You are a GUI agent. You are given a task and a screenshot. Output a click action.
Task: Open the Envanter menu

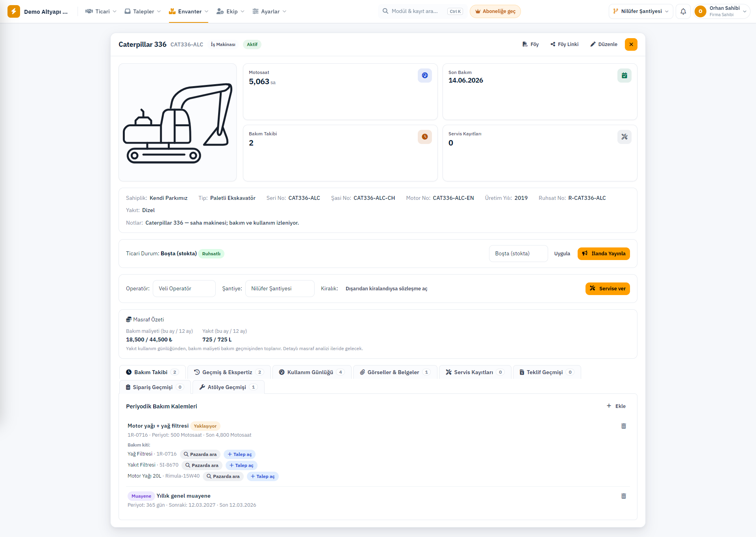coord(189,11)
